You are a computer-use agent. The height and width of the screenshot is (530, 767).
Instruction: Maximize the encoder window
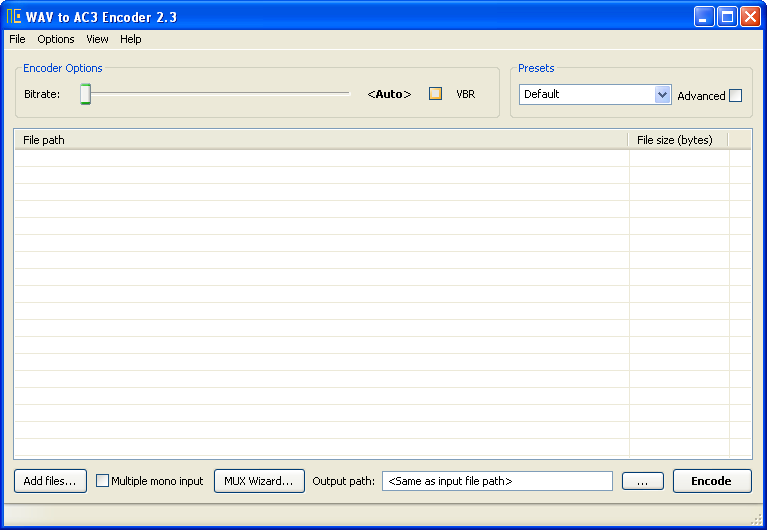[727, 17]
